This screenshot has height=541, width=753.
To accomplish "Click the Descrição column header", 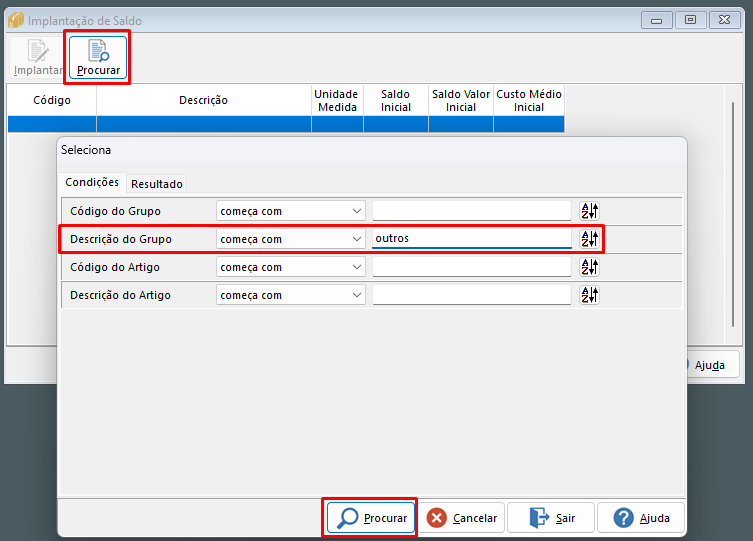I will 204,100.
